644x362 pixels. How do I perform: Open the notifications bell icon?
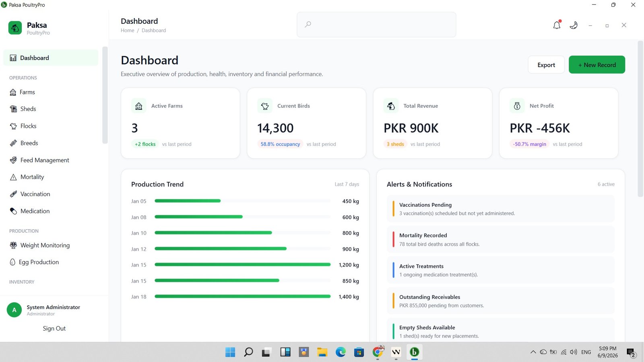pos(557,25)
